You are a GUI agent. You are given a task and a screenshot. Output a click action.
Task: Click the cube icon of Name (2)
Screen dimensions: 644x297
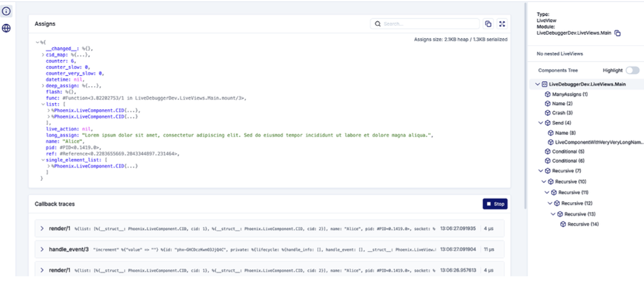click(547, 104)
